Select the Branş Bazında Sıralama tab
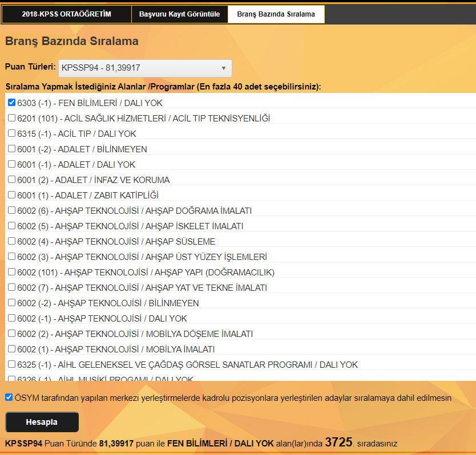Viewport: 476px width, 455px height. pos(276,14)
